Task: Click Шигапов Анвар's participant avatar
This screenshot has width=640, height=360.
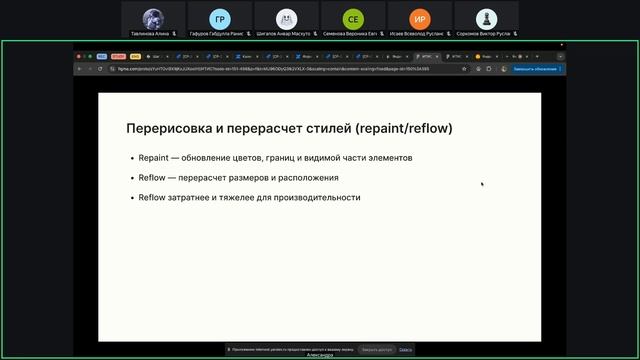Action: point(287,19)
